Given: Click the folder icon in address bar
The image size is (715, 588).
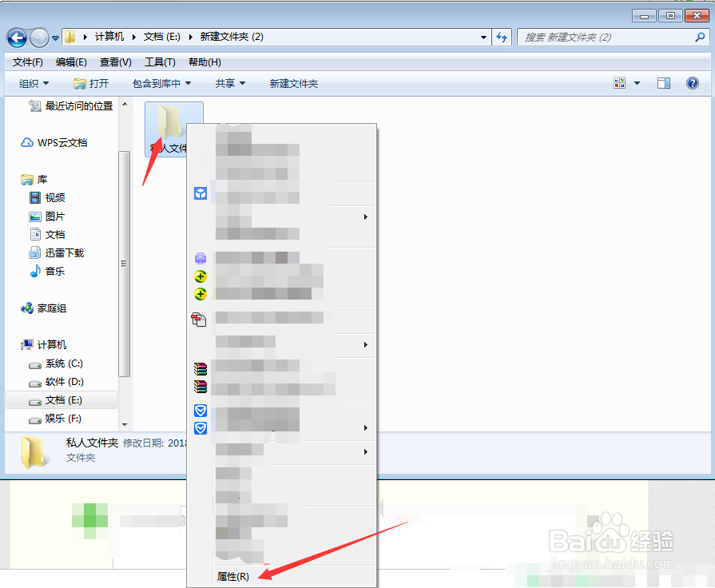Looking at the screenshot, I should coord(70,37).
